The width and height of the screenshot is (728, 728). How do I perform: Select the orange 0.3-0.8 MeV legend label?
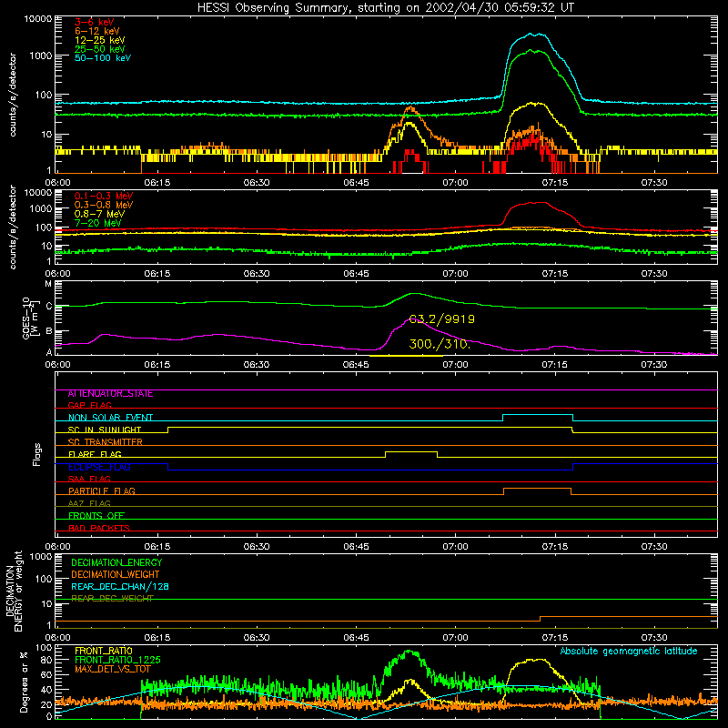pos(104,205)
